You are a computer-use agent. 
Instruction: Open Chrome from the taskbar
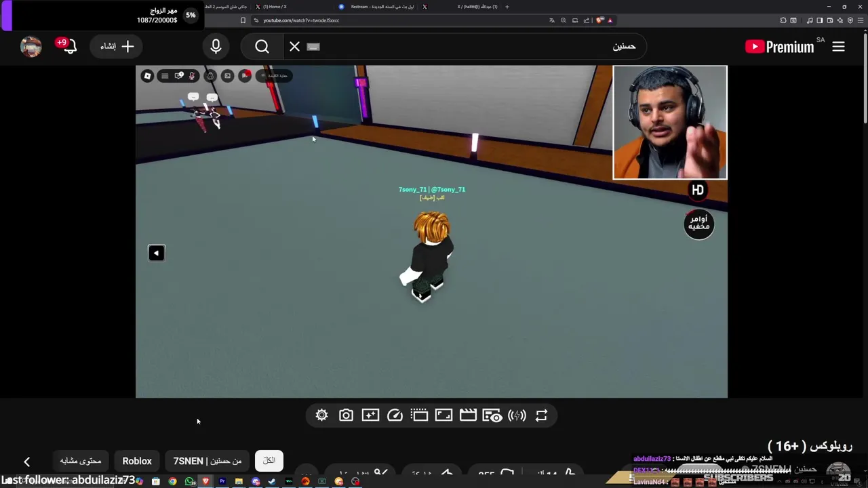173,481
